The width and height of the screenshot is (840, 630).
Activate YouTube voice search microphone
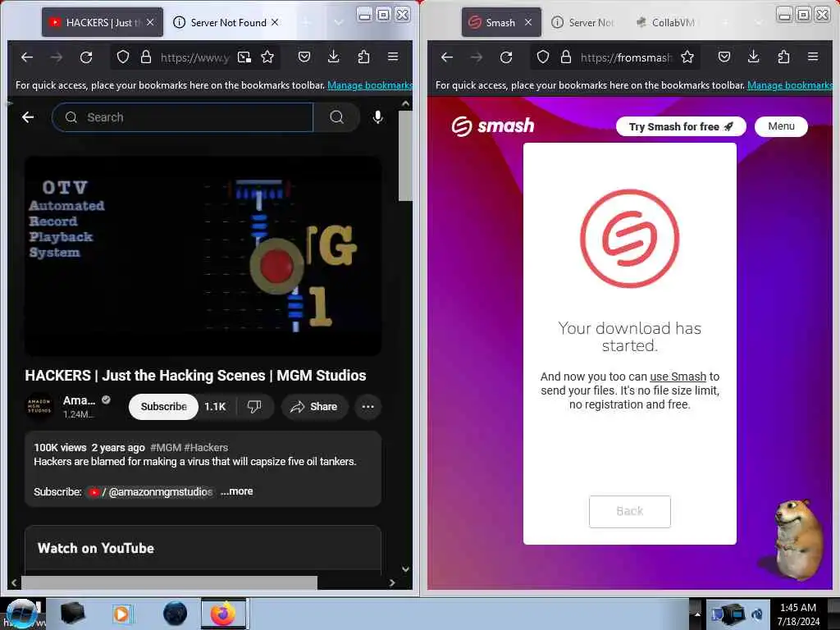pyautogui.click(x=377, y=117)
